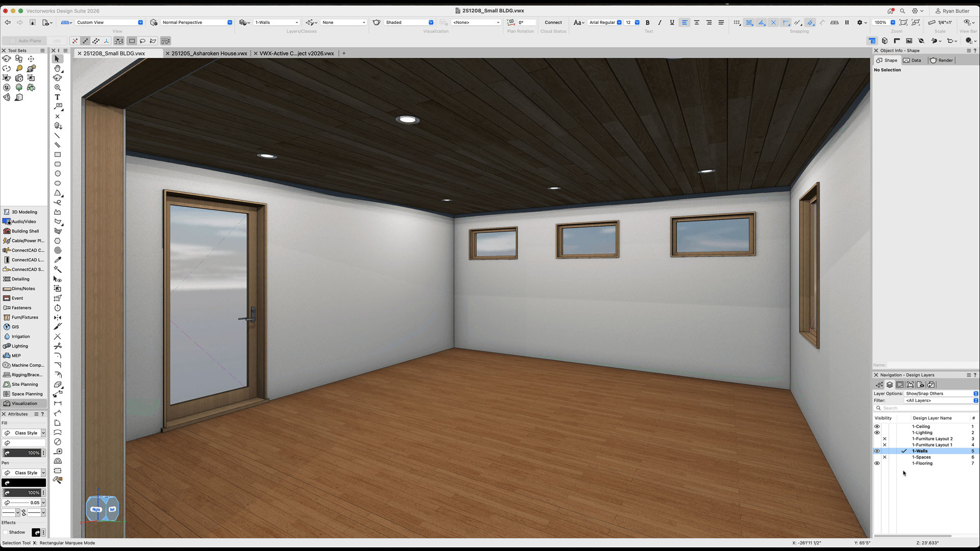Switch to the 251205_Asharoken House.vwx tab

(208, 53)
